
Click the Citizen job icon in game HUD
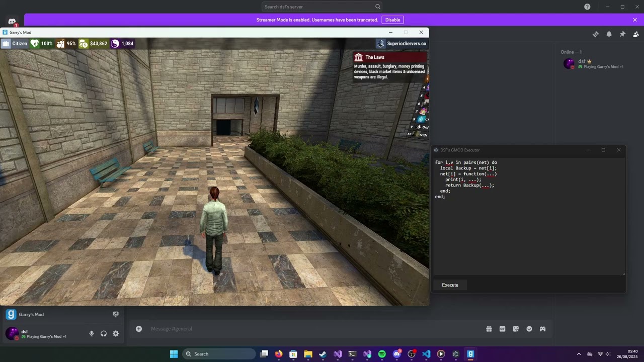(6, 44)
